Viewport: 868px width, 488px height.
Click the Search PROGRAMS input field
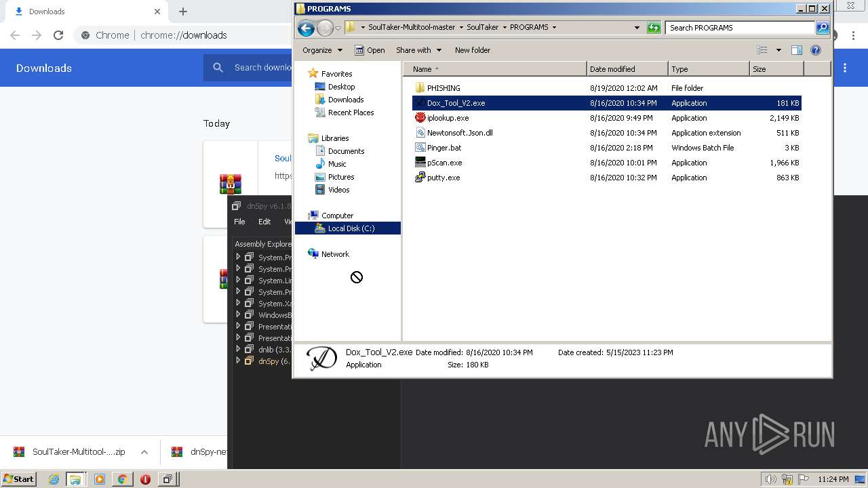coord(741,28)
